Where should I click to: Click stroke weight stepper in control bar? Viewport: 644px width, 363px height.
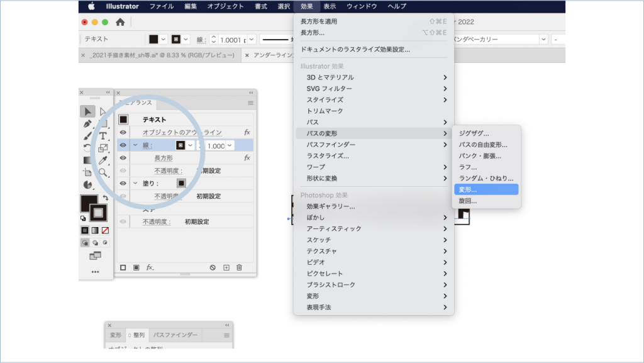213,40
